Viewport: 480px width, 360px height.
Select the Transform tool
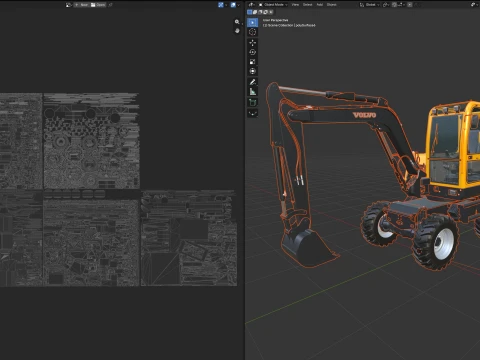click(252, 71)
